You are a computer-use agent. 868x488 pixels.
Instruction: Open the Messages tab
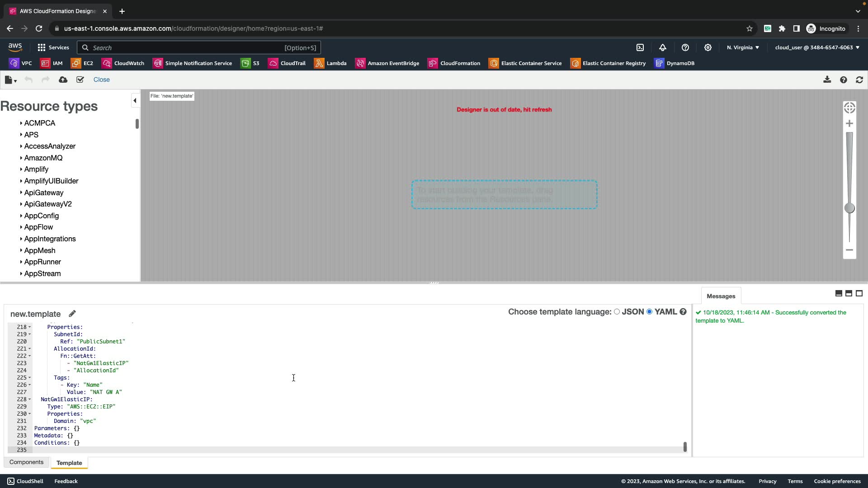click(721, 296)
